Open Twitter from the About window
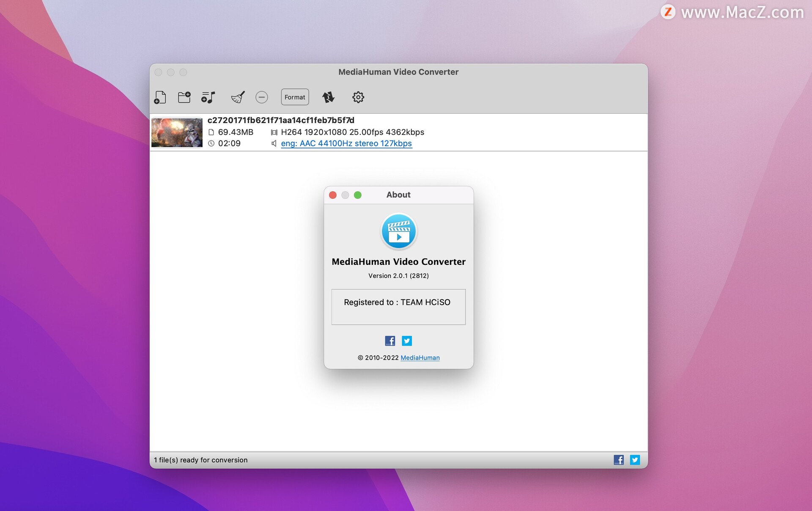 [x=406, y=341]
